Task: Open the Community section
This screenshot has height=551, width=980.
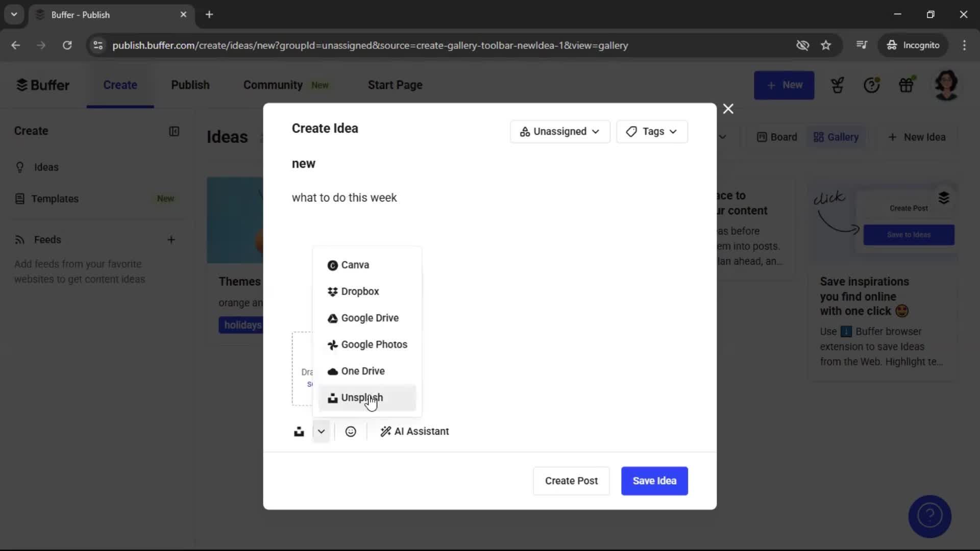Action: tap(272, 85)
